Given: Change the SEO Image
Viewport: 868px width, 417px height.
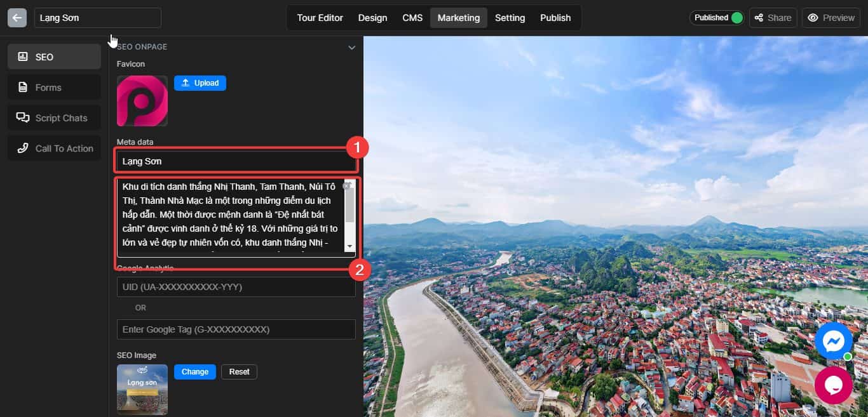Looking at the screenshot, I should (194, 371).
